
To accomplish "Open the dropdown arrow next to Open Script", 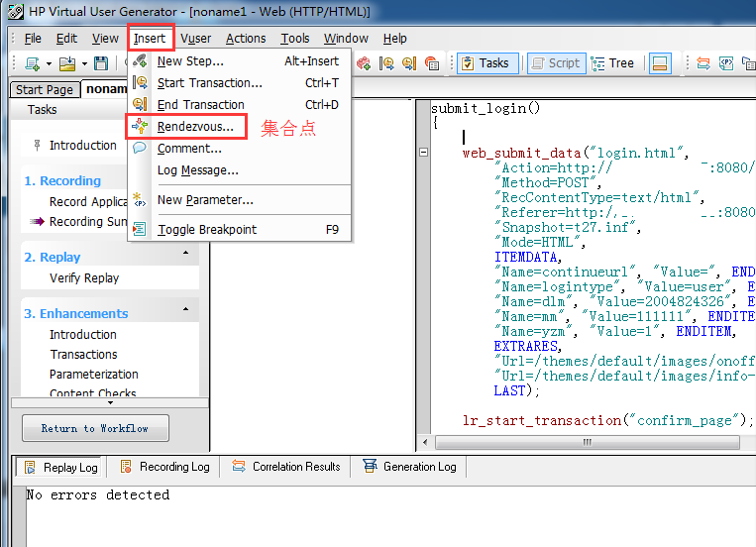I will click(84, 63).
